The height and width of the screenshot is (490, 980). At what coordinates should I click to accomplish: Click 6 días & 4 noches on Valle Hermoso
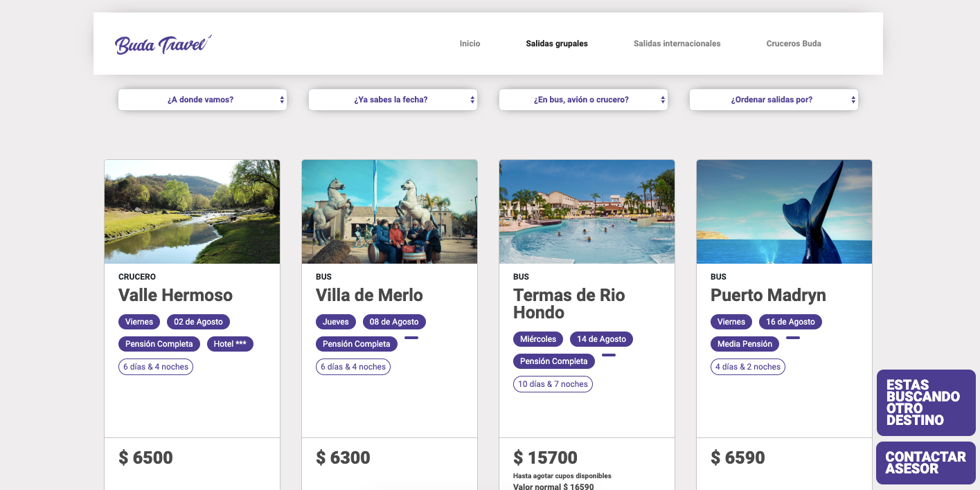pyautogui.click(x=156, y=367)
